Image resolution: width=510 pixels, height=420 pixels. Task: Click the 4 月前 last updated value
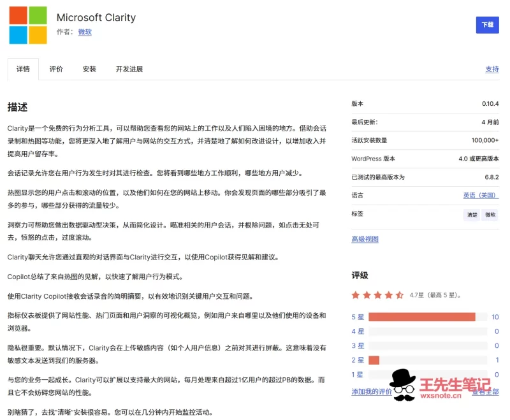click(x=490, y=122)
